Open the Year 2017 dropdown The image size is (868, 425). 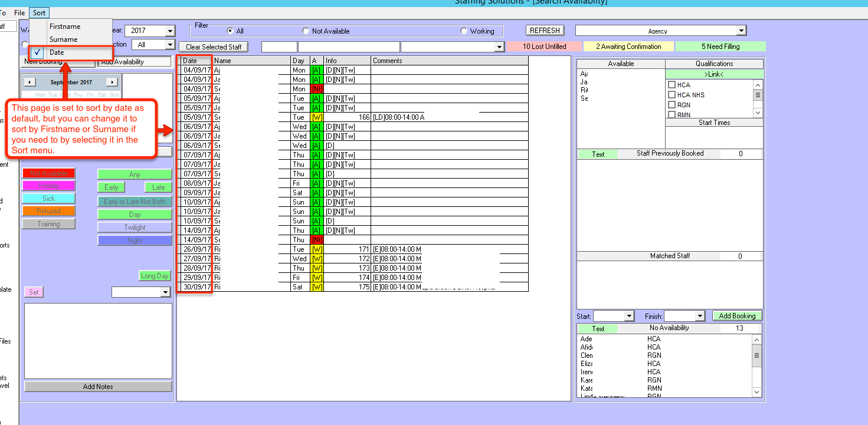coord(170,31)
